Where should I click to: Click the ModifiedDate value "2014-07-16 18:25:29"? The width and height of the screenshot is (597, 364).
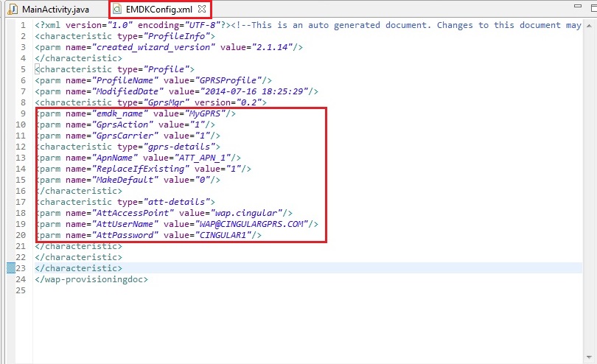click(x=254, y=91)
